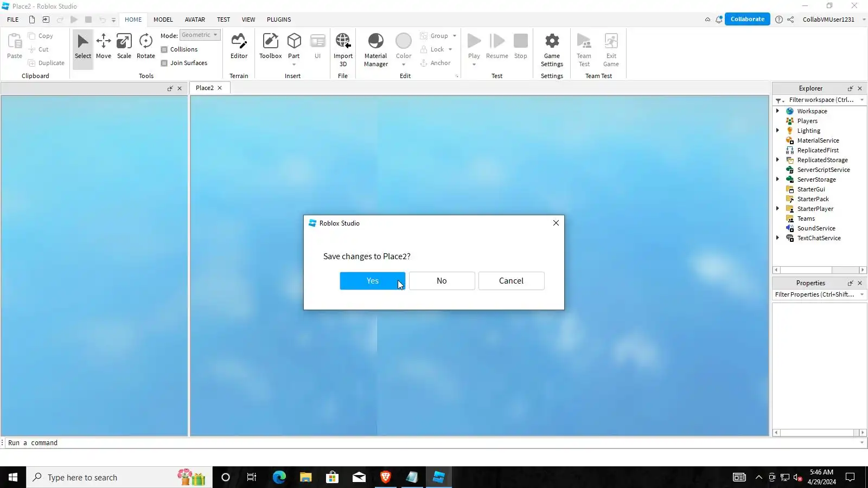Insert a Part from ribbon
868x488 pixels.
pos(294,46)
